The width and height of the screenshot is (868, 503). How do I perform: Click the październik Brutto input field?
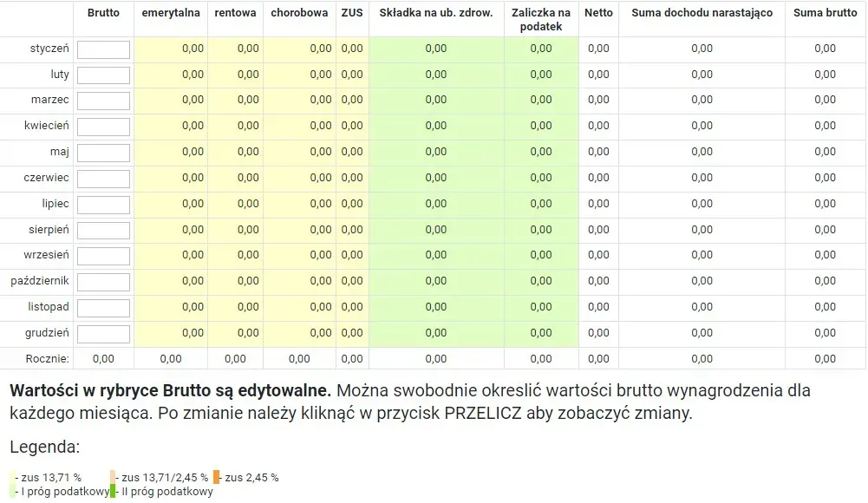(x=102, y=281)
